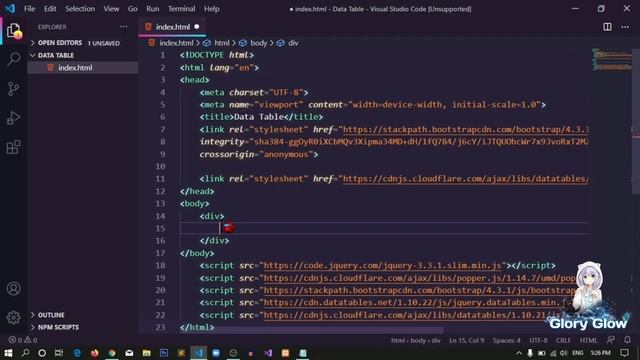The height and width of the screenshot is (360, 640).
Task: Open the Run and Debug view
Action: (x=13, y=118)
